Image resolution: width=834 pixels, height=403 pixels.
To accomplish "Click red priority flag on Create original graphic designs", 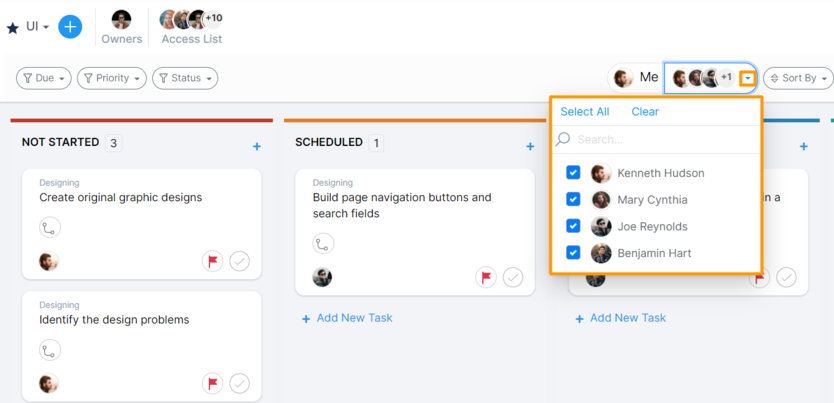I will pyautogui.click(x=213, y=262).
